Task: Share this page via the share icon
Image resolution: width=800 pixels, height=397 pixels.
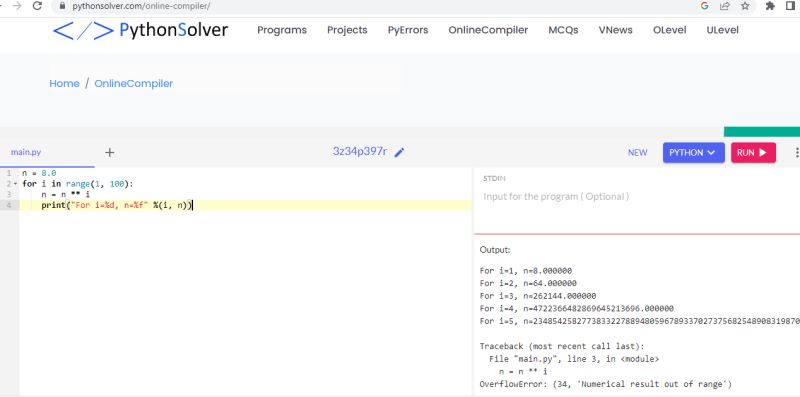Action: 724,6
